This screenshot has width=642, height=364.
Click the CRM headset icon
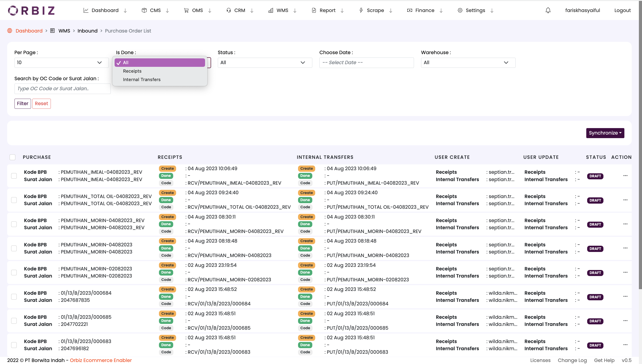pyautogui.click(x=228, y=10)
